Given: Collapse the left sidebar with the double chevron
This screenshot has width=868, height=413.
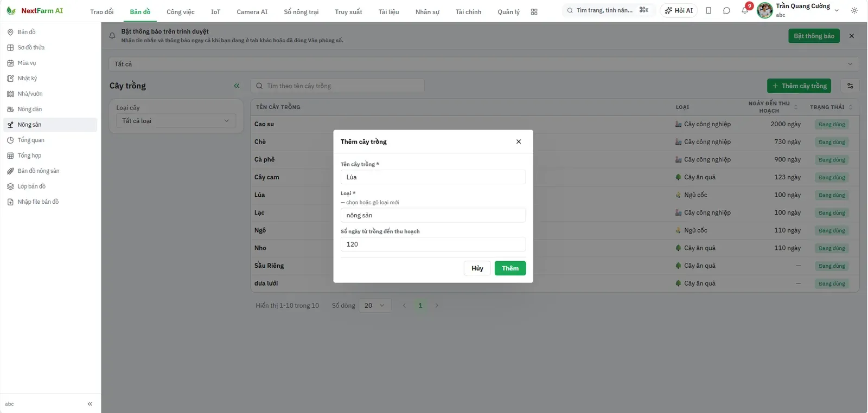Looking at the screenshot, I should pos(90,404).
